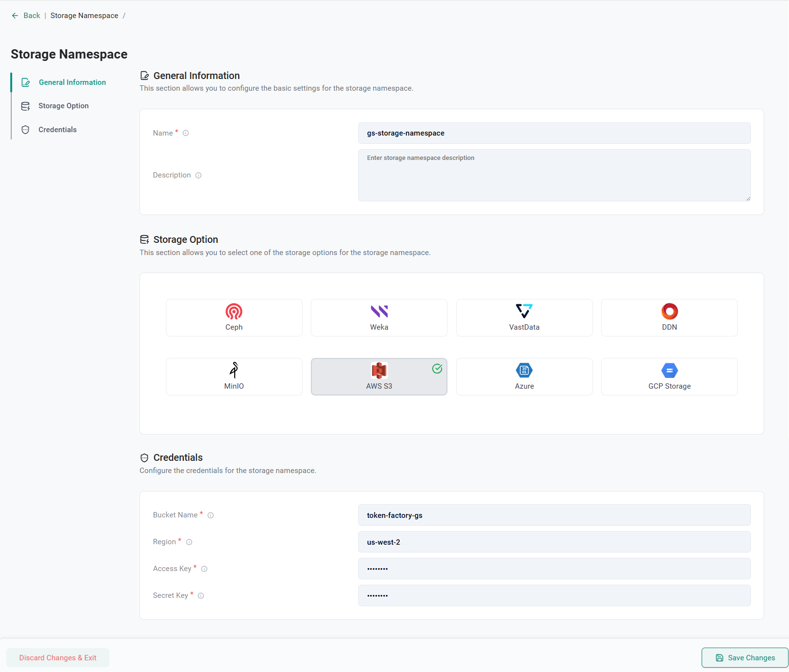Open Credentials section in sidebar
The image size is (789, 672).
[x=58, y=130]
